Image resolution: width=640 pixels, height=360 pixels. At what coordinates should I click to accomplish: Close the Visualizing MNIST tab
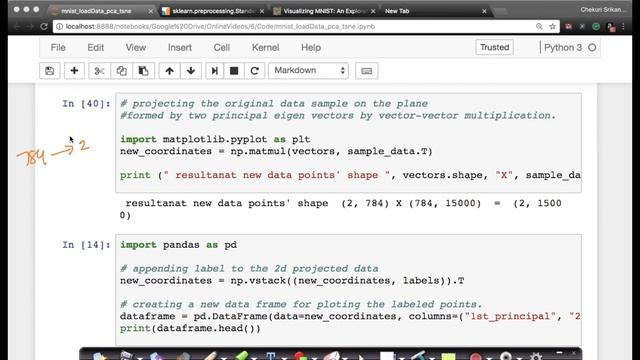pyautogui.click(x=373, y=11)
